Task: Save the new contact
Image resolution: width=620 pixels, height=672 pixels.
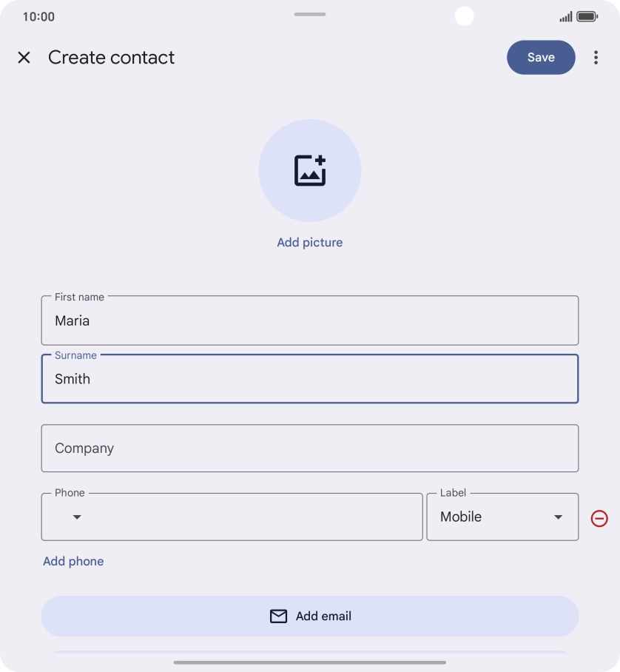Action: pos(541,58)
